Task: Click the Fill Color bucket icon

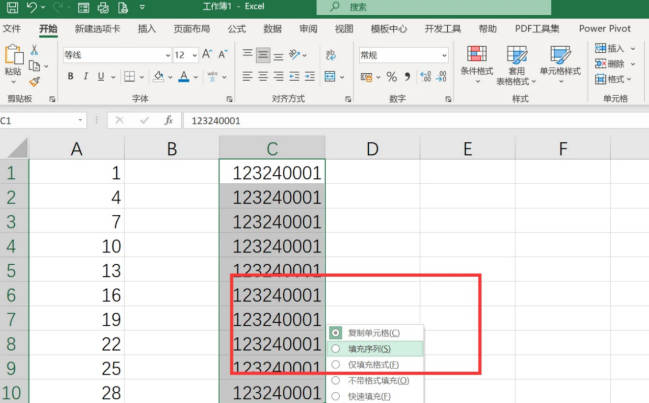Action: (159, 77)
